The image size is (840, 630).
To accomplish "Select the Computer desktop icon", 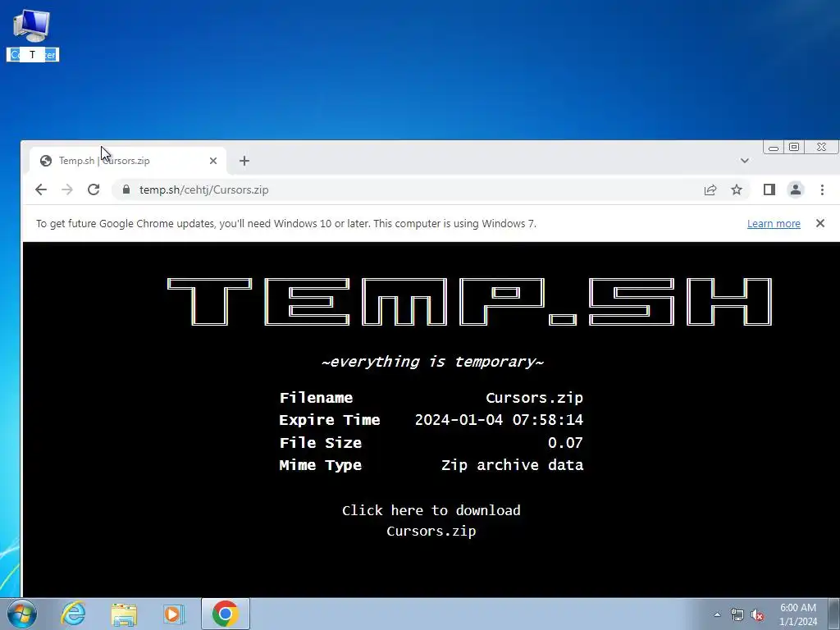I will (32, 34).
